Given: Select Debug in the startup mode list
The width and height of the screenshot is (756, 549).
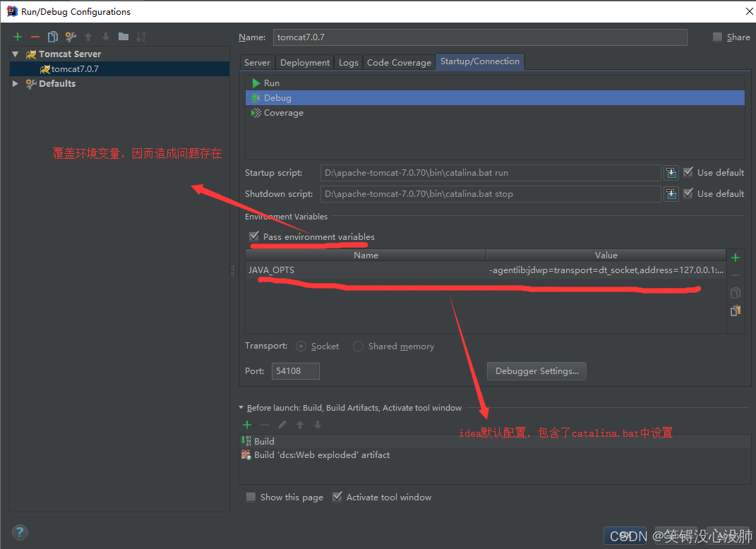Looking at the screenshot, I should (x=495, y=98).
